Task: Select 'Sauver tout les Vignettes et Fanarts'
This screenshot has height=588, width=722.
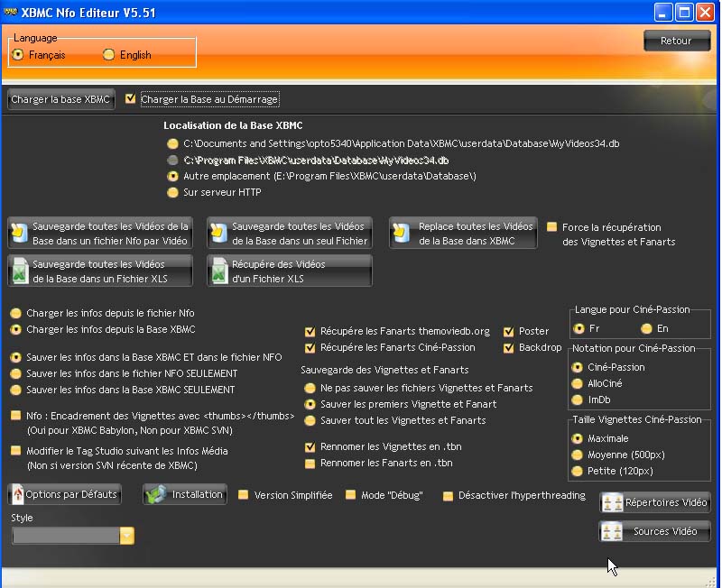Action: coord(310,420)
